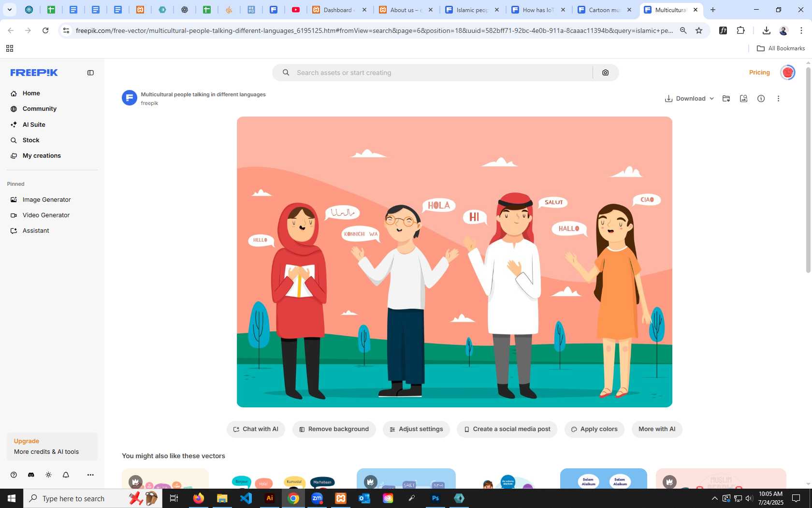Click Create a social media post

pyautogui.click(x=507, y=429)
